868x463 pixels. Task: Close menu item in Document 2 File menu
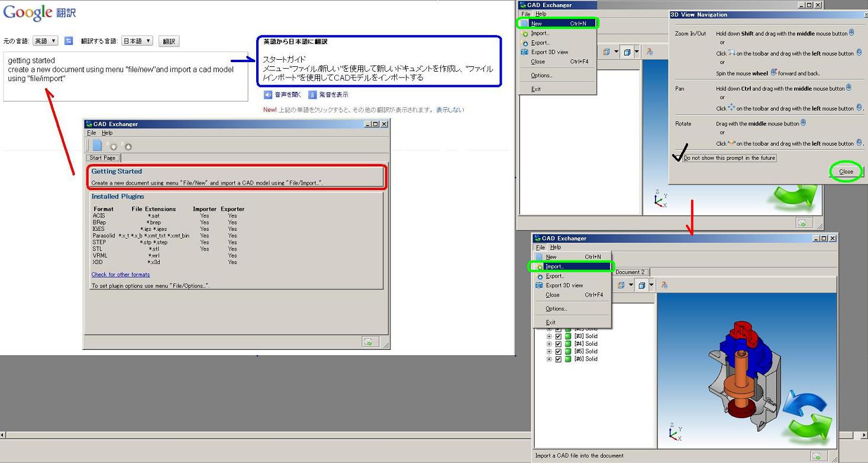click(x=572, y=295)
